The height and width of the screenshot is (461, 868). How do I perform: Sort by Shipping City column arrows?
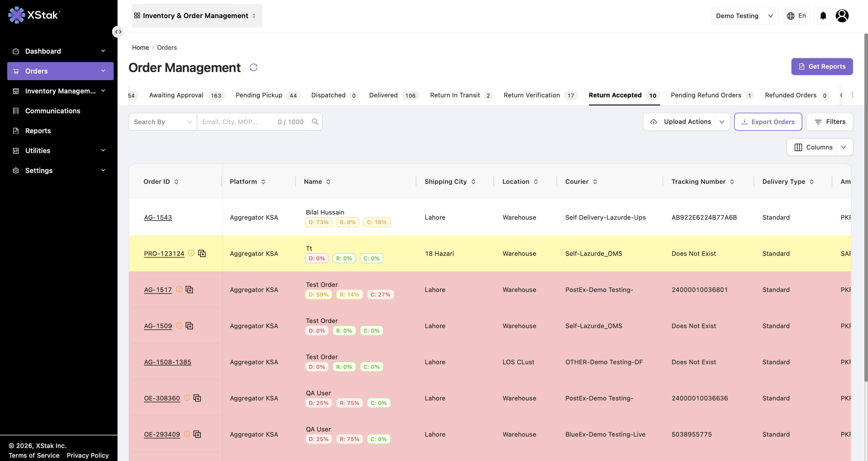tap(473, 182)
